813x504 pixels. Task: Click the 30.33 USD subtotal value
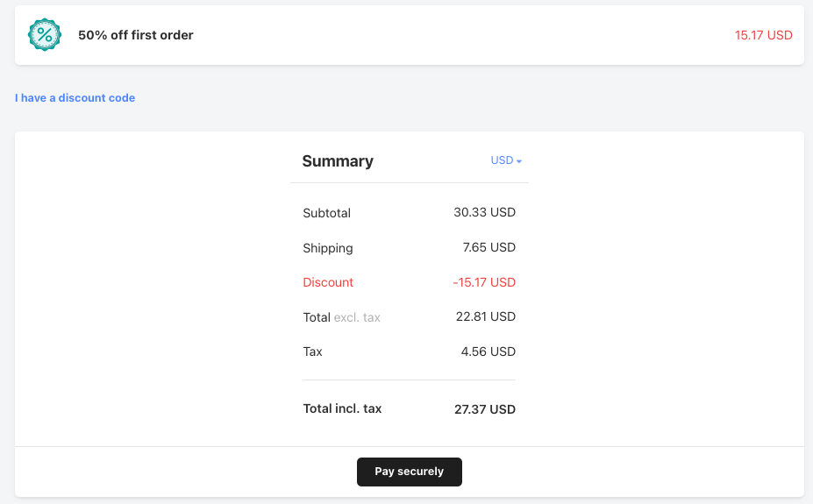pos(484,213)
